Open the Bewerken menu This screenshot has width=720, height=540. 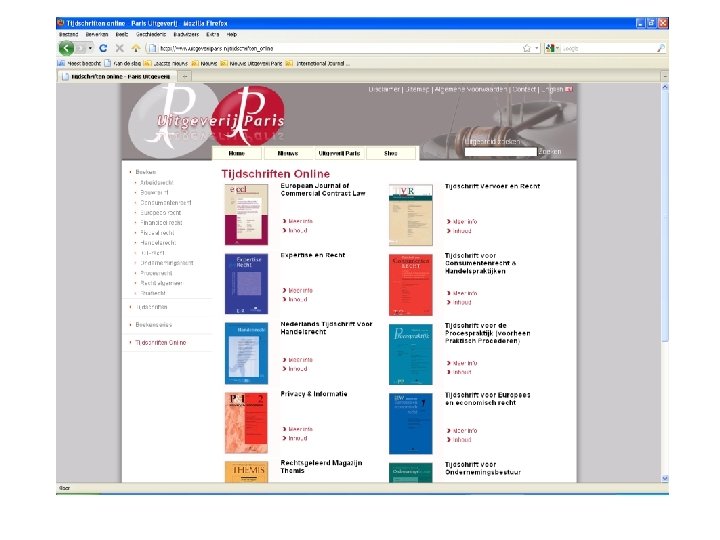tap(96, 34)
